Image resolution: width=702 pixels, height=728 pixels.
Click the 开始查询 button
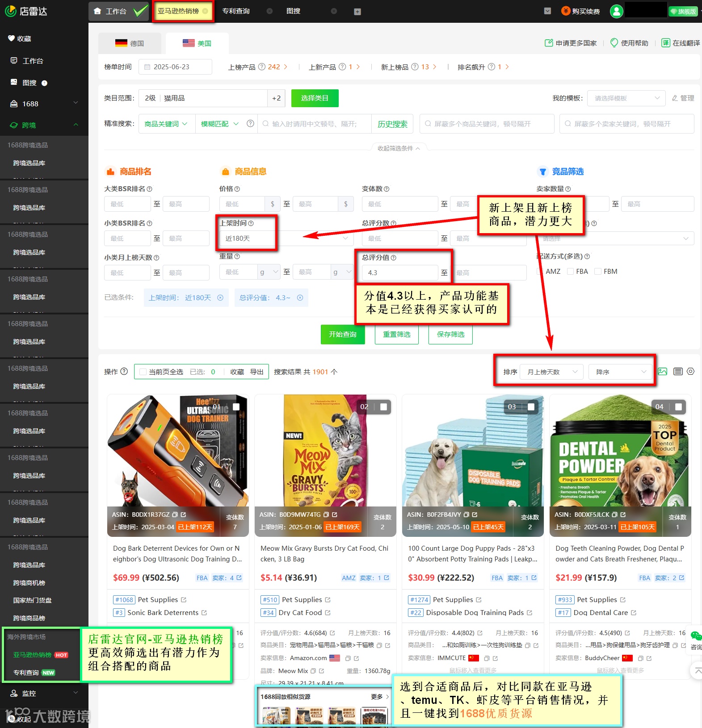[343, 335]
